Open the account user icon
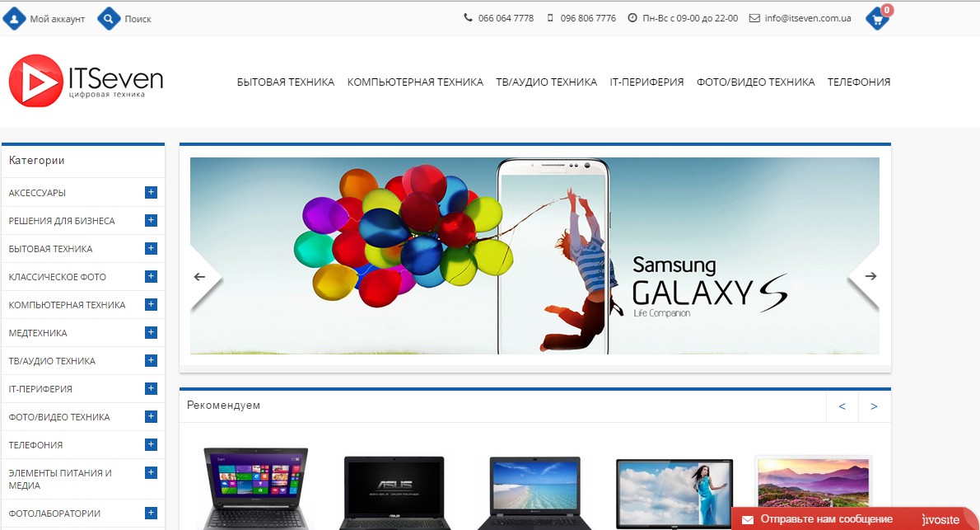 pos(14,19)
